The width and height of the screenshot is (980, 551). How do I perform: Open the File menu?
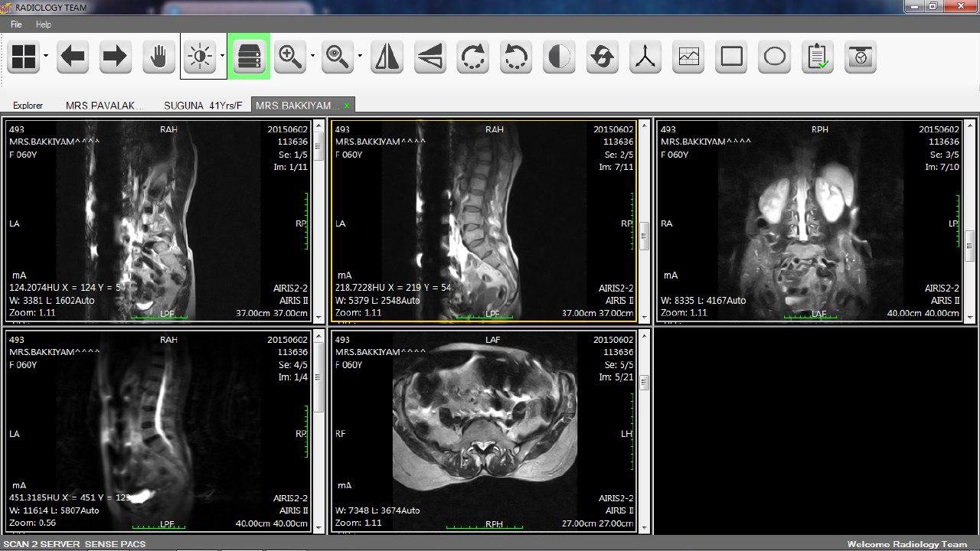click(x=16, y=24)
